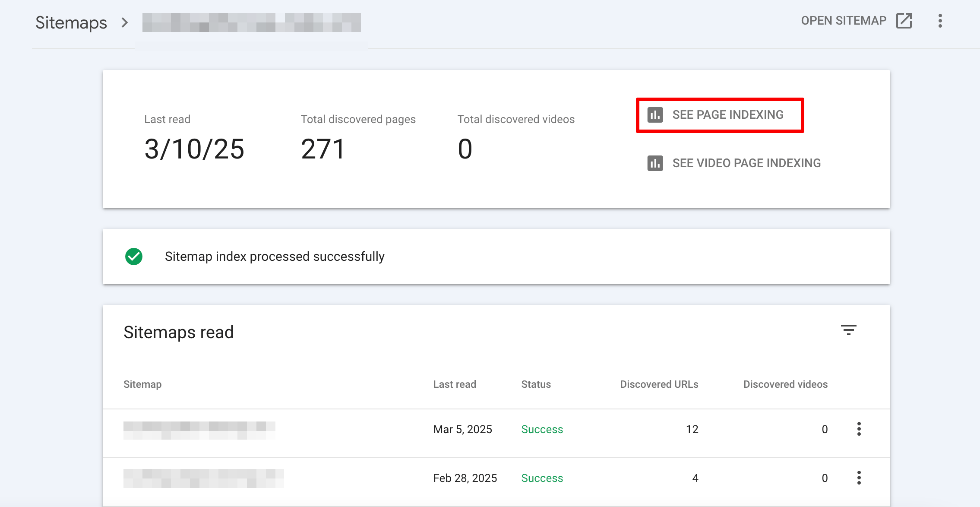Sort by the Last read column header

point(455,384)
